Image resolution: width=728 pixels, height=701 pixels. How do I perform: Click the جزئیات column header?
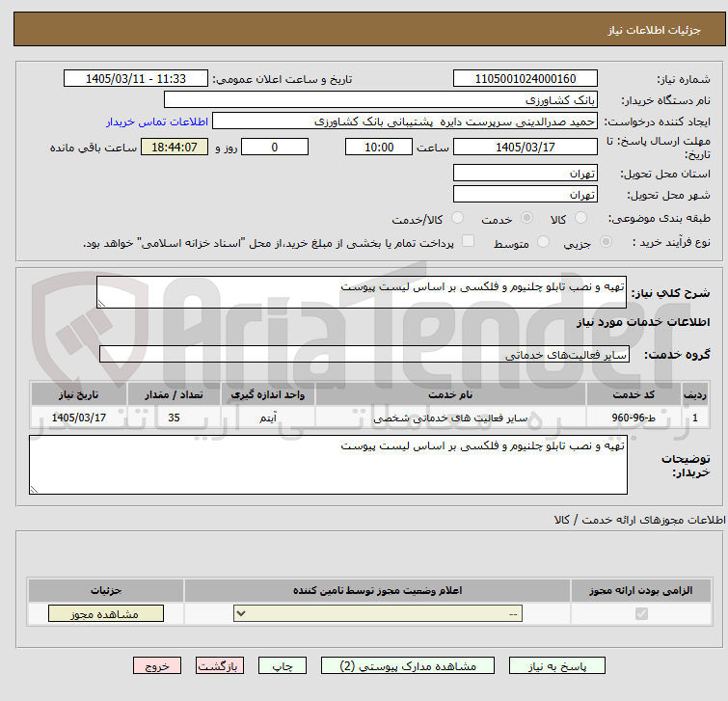coord(106,590)
